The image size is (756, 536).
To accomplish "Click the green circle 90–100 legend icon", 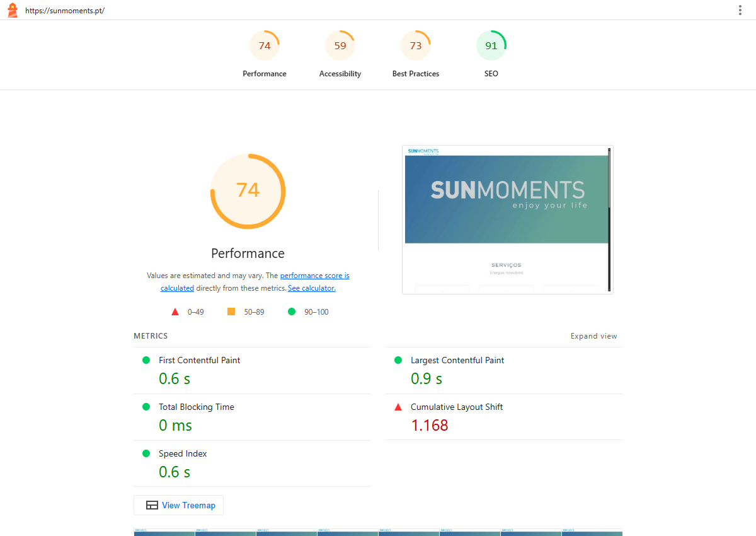I will pyautogui.click(x=292, y=312).
